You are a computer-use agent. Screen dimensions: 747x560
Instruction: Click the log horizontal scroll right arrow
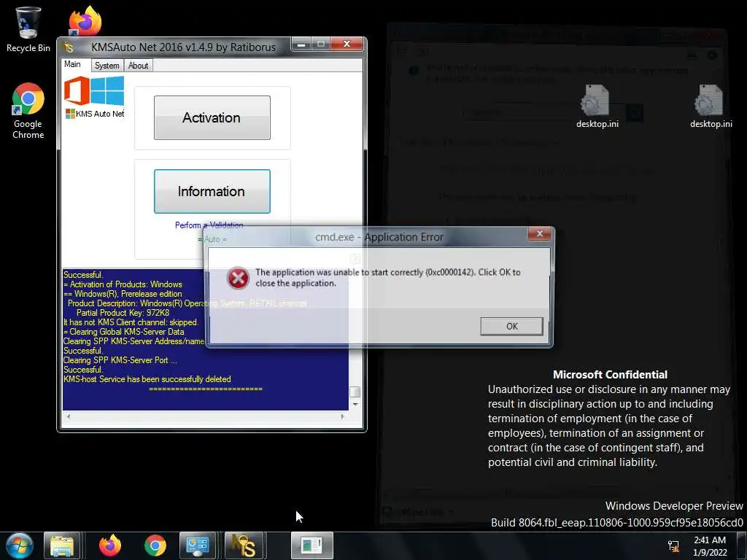pos(343,416)
